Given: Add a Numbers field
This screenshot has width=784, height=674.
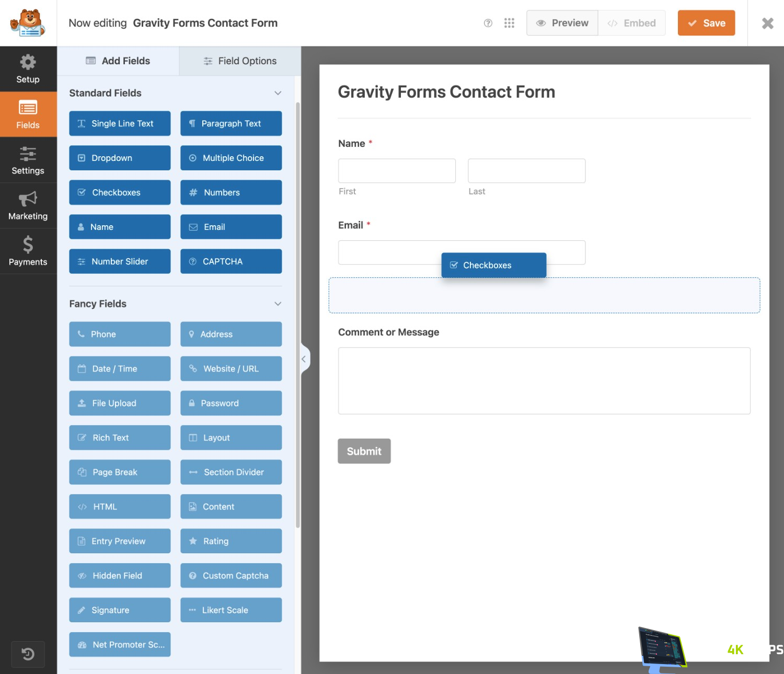Looking at the screenshot, I should [x=231, y=192].
